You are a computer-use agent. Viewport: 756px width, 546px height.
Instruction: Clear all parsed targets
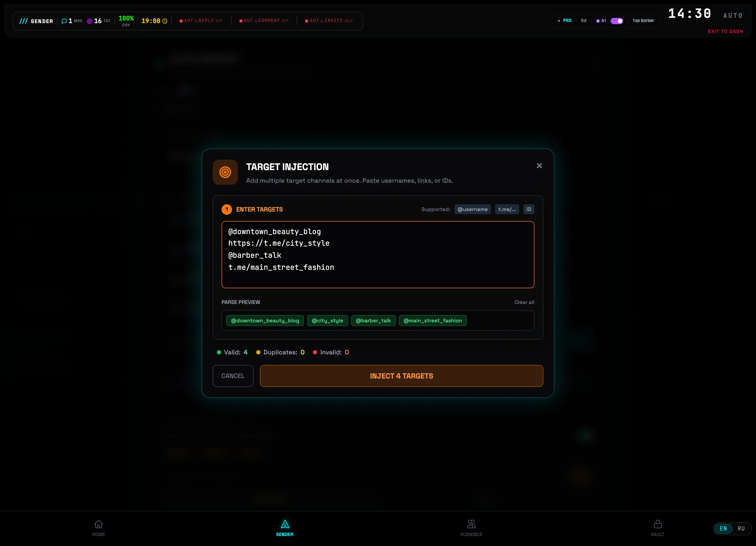[524, 302]
